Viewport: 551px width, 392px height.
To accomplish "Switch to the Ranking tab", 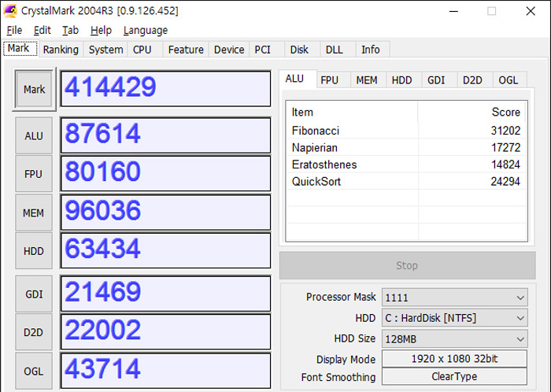I will (x=61, y=50).
